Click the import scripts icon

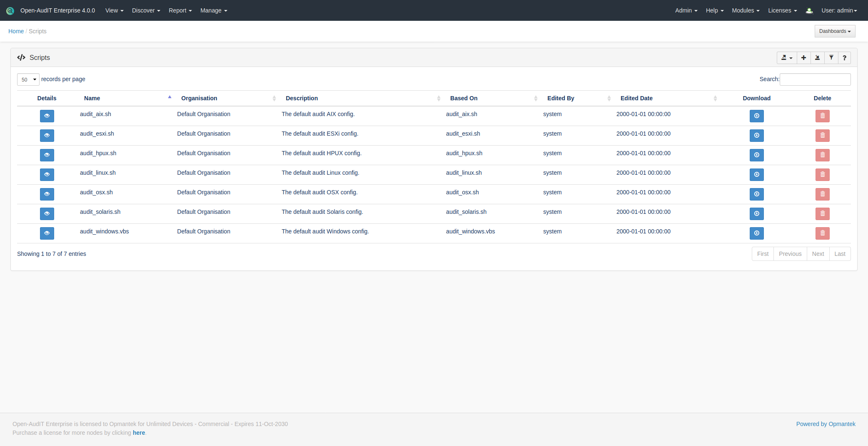817,58
